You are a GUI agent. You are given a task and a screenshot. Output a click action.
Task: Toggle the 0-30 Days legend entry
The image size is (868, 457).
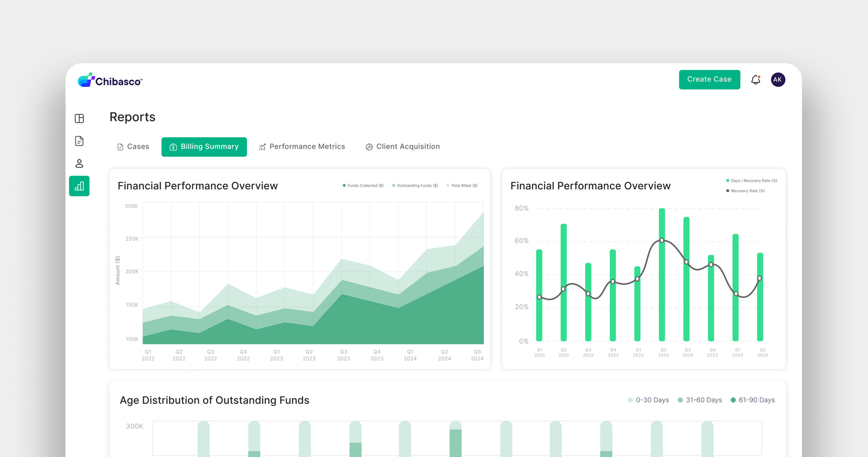(648, 400)
